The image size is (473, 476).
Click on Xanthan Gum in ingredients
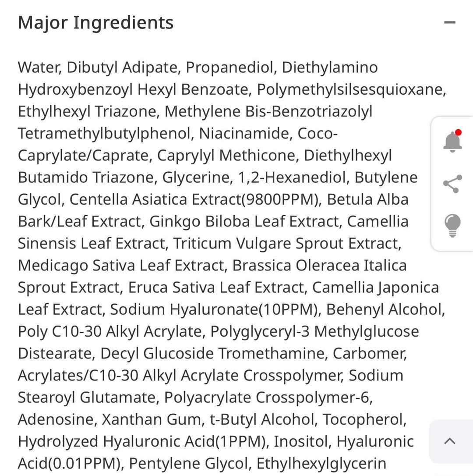coord(152,419)
